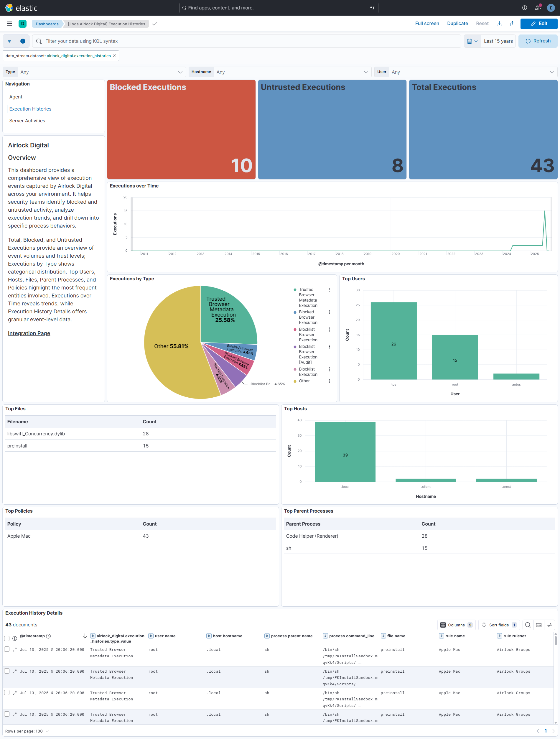Expand the first row details arrow
The width and height of the screenshot is (560, 739).
click(15, 649)
